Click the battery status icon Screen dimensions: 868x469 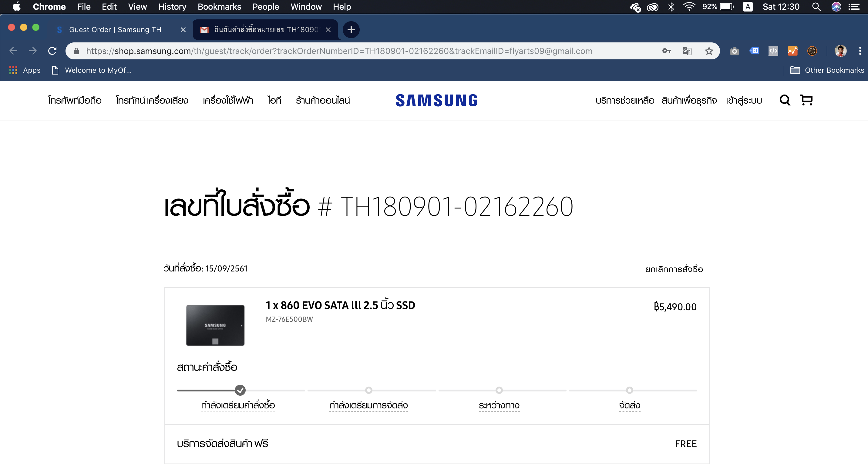[x=727, y=7]
